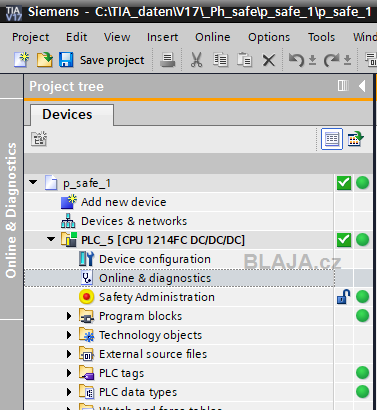Select Technology objects in tree

point(150,335)
